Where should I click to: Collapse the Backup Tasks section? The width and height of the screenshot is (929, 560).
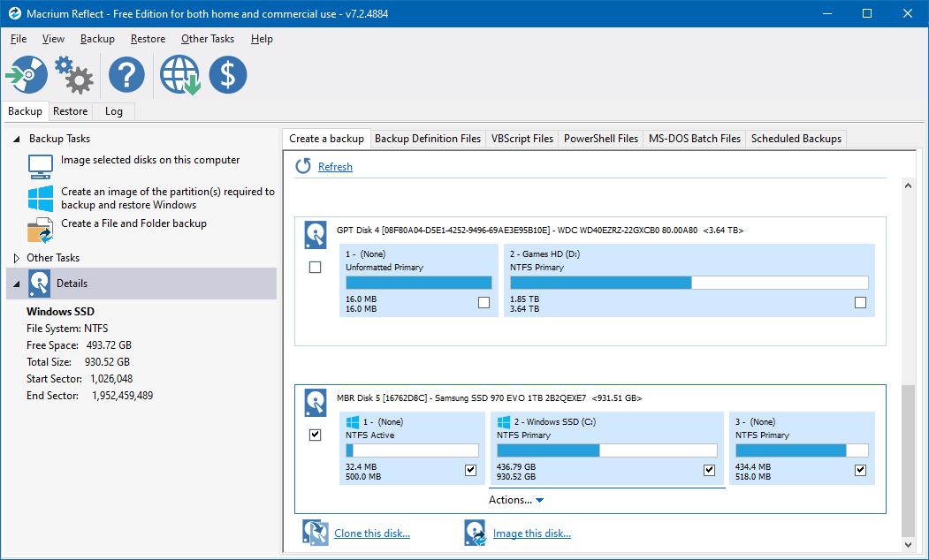click(17, 139)
